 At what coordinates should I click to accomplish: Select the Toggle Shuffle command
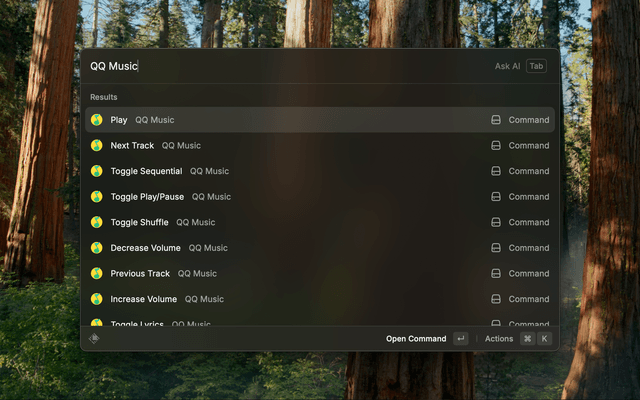click(x=139, y=222)
